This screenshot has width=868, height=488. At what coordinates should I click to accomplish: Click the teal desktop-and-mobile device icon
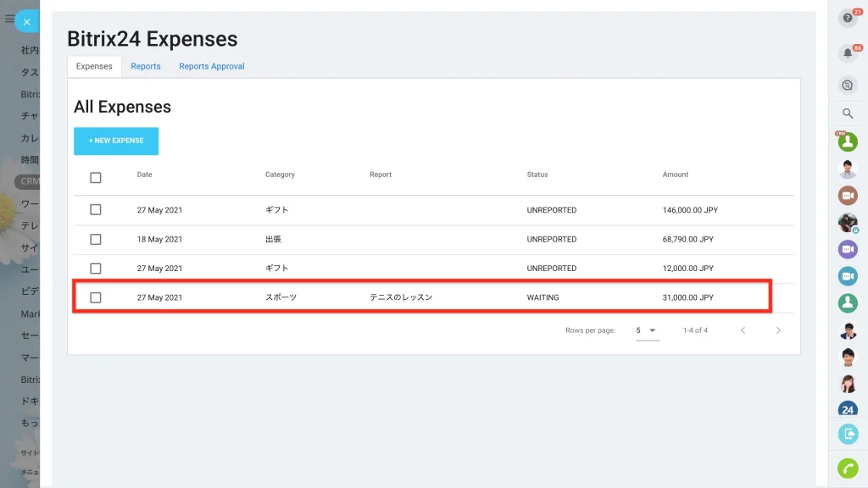click(848, 434)
